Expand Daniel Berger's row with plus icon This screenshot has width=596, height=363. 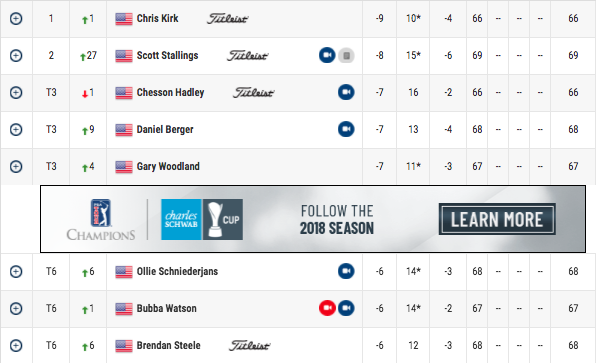click(x=16, y=129)
